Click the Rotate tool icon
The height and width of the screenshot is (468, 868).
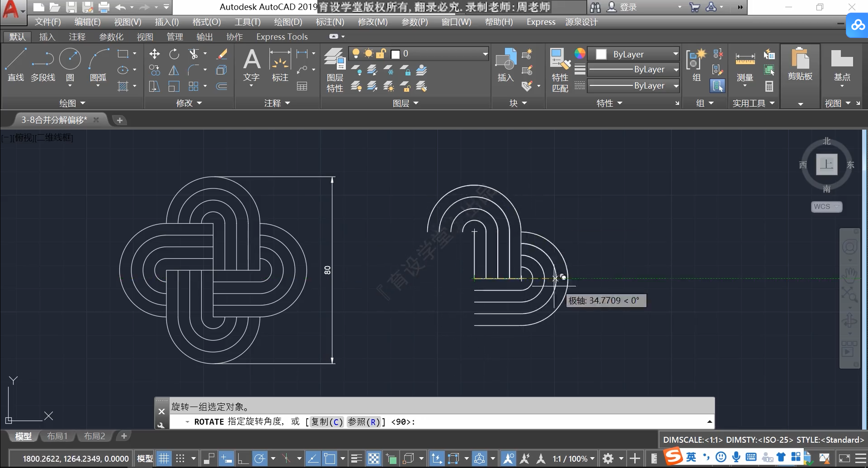(x=174, y=54)
